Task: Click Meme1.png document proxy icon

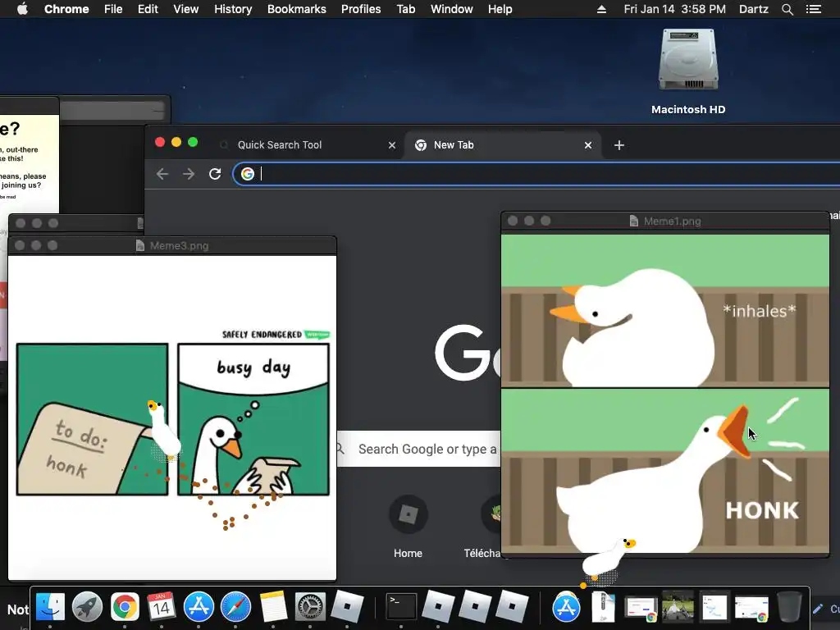Action: [634, 221]
